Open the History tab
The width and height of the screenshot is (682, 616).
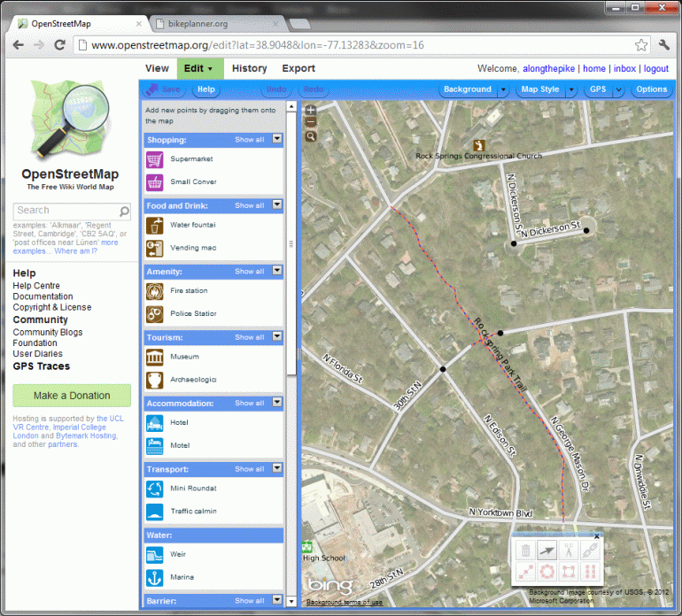249,69
